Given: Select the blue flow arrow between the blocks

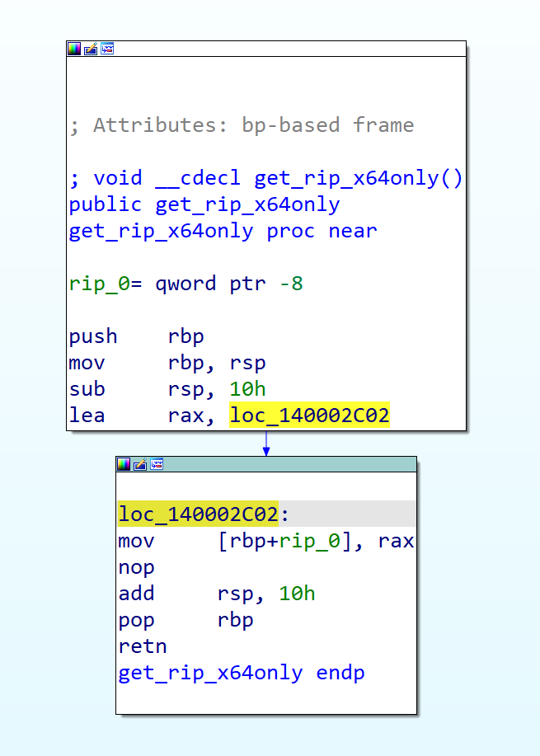Looking at the screenshot, I should 265,444.
